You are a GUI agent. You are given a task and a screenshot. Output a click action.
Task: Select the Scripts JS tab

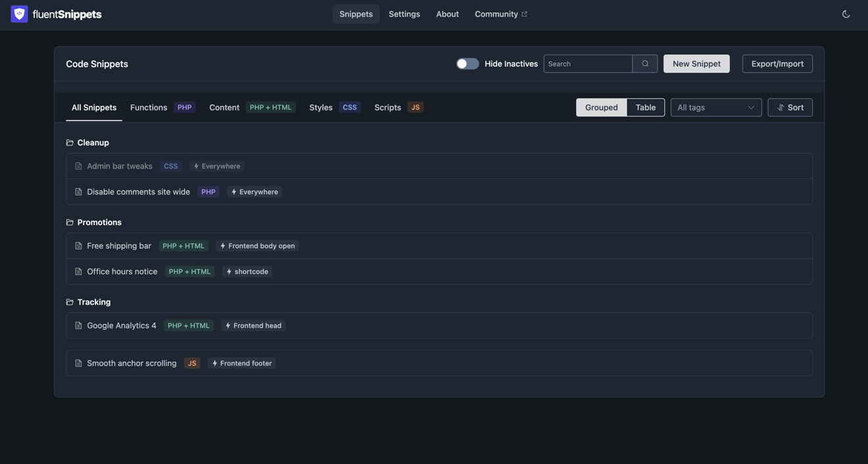(399, 107)
